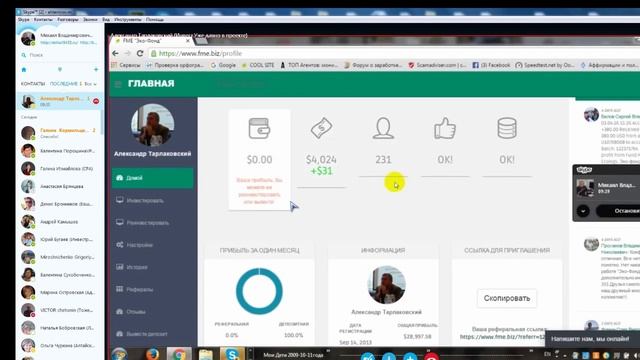Open the Сервисы bookmark
Viewport: 640px width, 360px height.
[x=126, y=65]
